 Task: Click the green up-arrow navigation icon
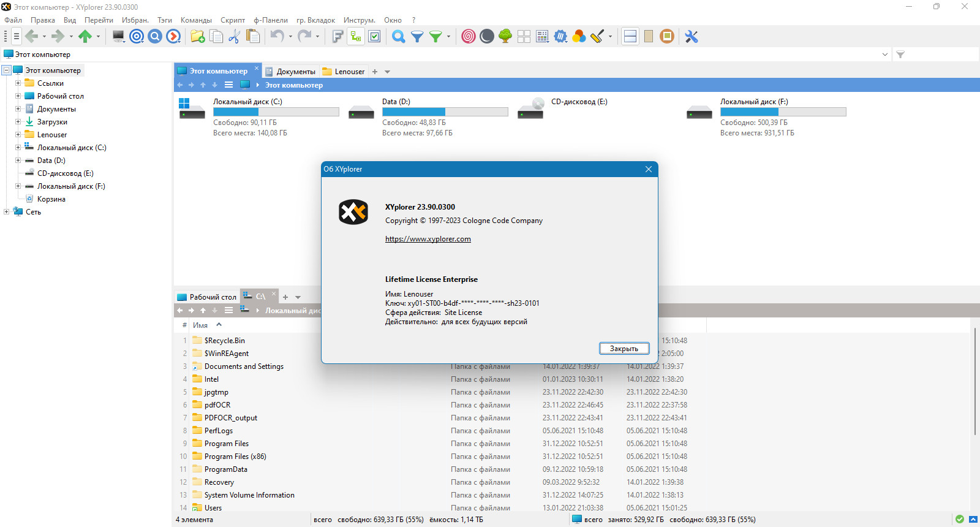pyautogui.click(x=85, y=37)
